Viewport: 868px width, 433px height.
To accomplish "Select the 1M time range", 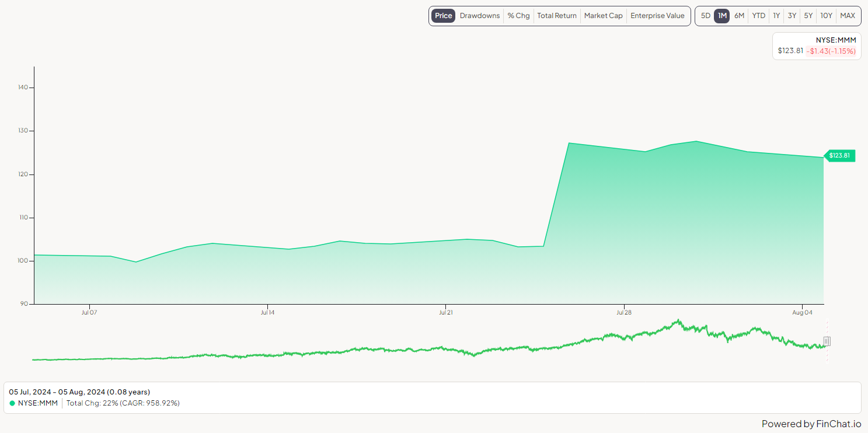I will coord(722,16).
